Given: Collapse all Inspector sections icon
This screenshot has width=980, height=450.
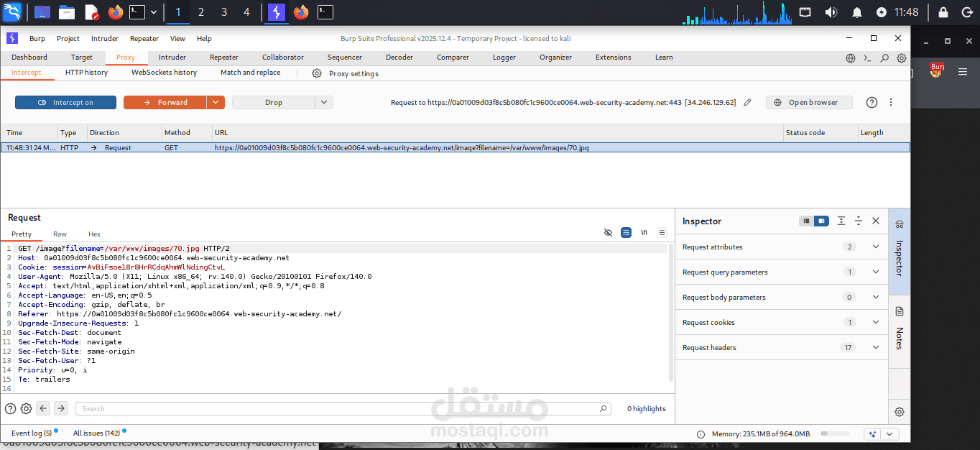Looking at the screenshot, I should click(x=858, y=221).
